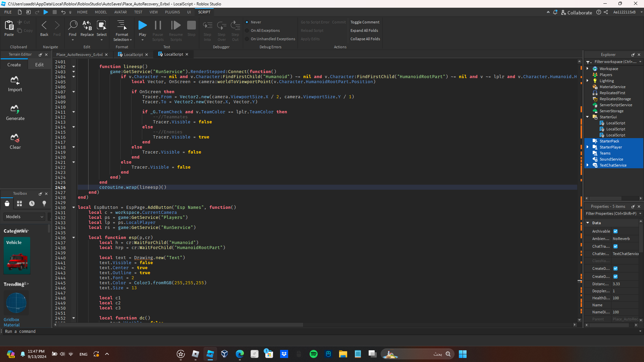This screenshot has width=644, height=362.
Task: Open Toolbox Inventory grid icon
Action: pos(19,203)
